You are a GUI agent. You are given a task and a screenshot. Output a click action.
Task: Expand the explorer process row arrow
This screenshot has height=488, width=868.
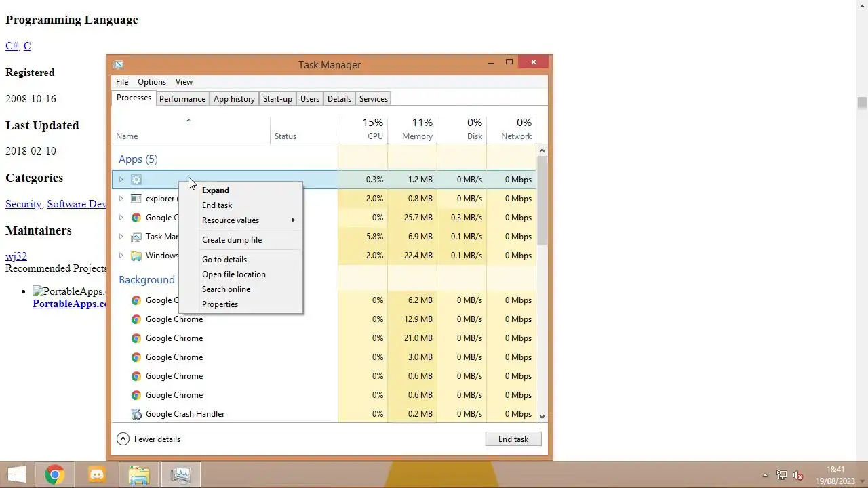[x=121, y=199]
